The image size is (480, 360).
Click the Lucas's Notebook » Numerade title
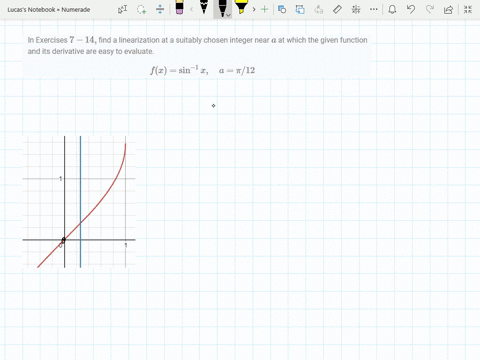click(x=49, y=10)
